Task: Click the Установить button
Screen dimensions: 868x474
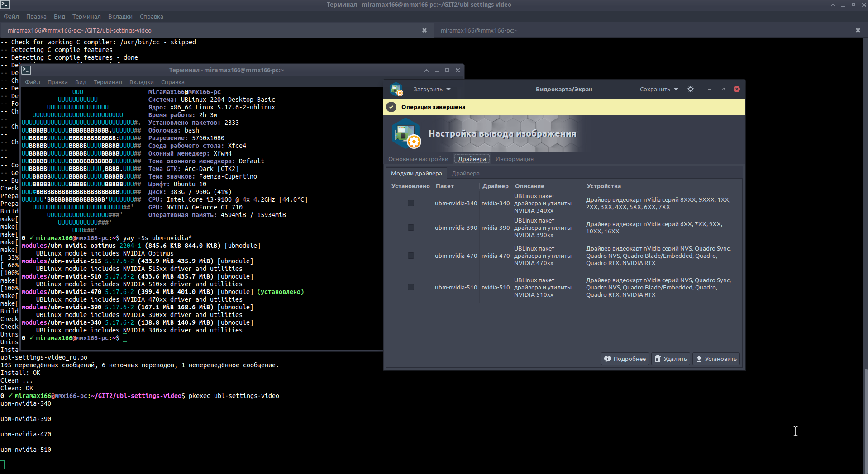Action: (x=716, y=359)
